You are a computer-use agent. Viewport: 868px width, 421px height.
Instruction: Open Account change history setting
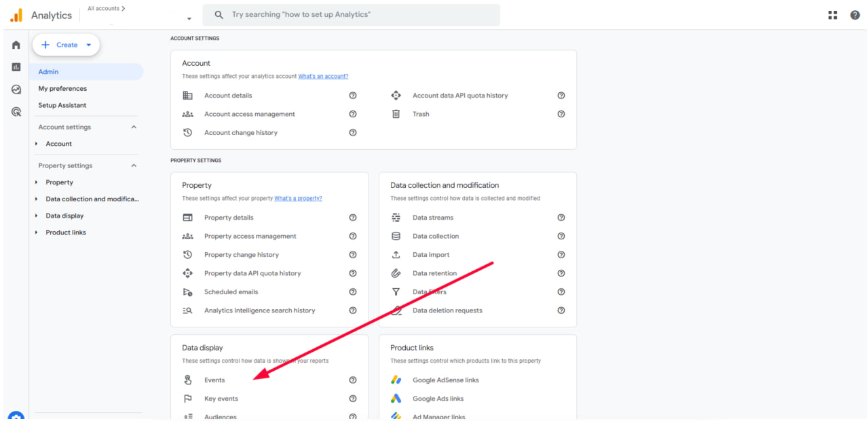[x=241, y=133]
